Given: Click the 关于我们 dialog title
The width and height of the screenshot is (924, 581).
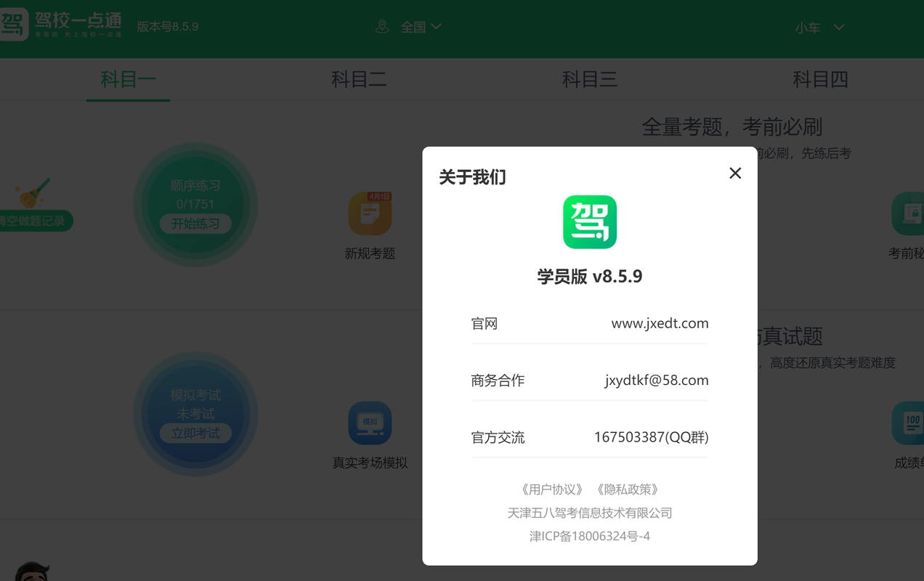Looking at the screenshot, I should (x=472, y=177).
